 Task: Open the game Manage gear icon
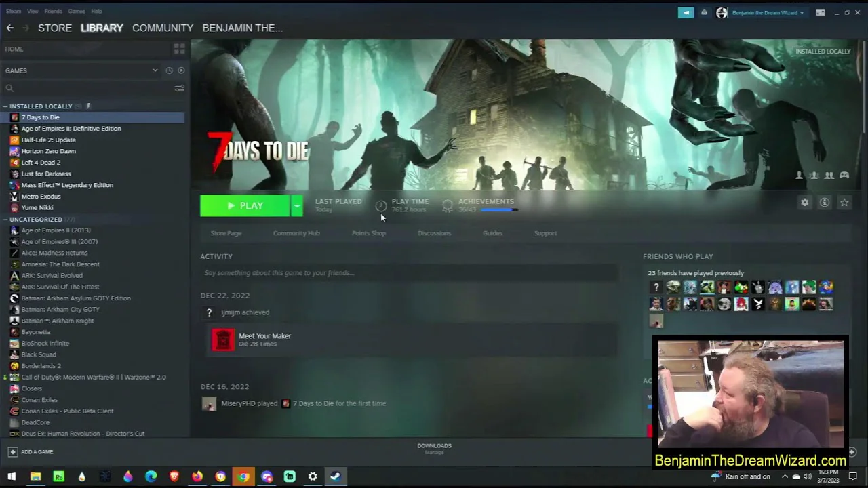(805, 203)
